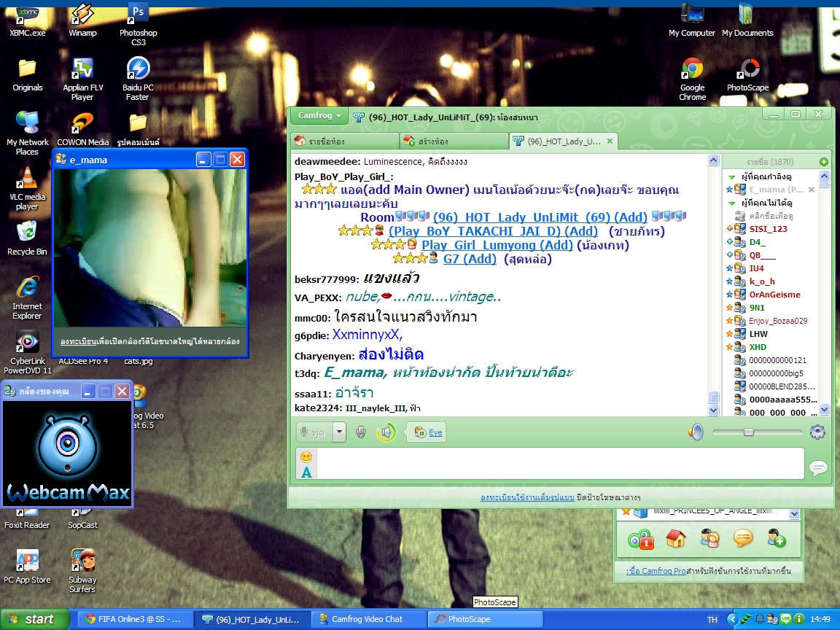Adjust the room volume slider handle
This screenshot has width=840, height=630.
coord(748,432)
